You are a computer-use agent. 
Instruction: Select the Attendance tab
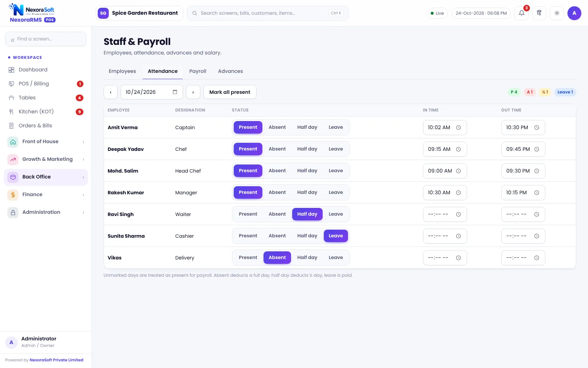[162, 71]
